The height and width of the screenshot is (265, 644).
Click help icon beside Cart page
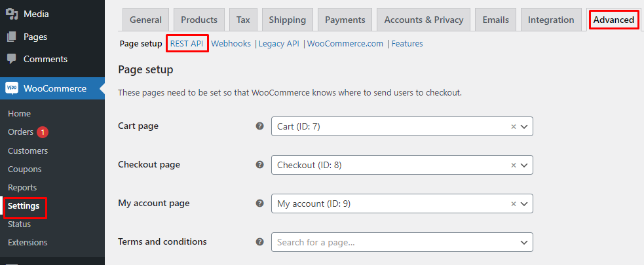click(259, 126)
